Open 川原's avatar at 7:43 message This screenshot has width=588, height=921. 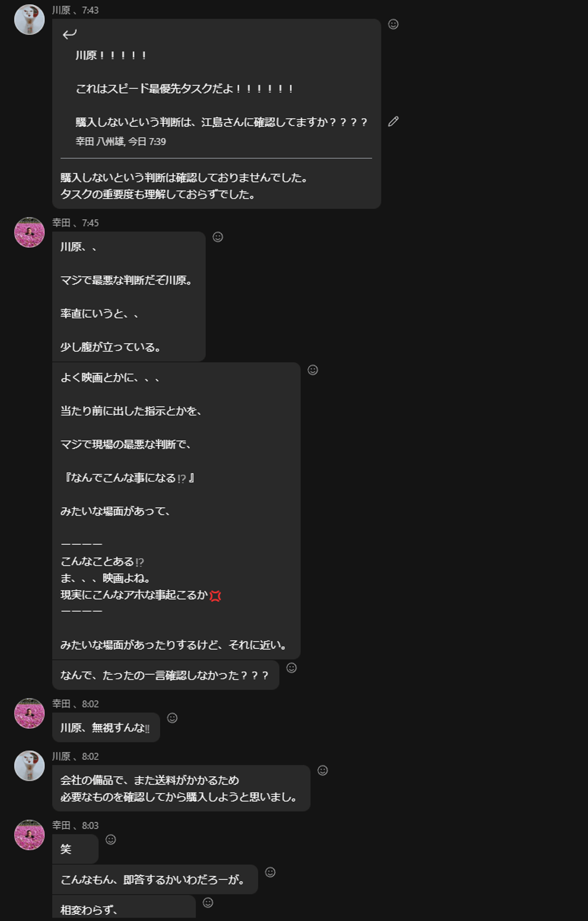point(29,20)
